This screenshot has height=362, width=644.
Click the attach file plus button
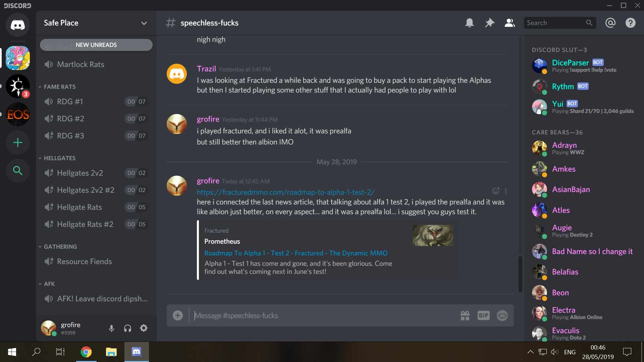click(x=178, y=315)
